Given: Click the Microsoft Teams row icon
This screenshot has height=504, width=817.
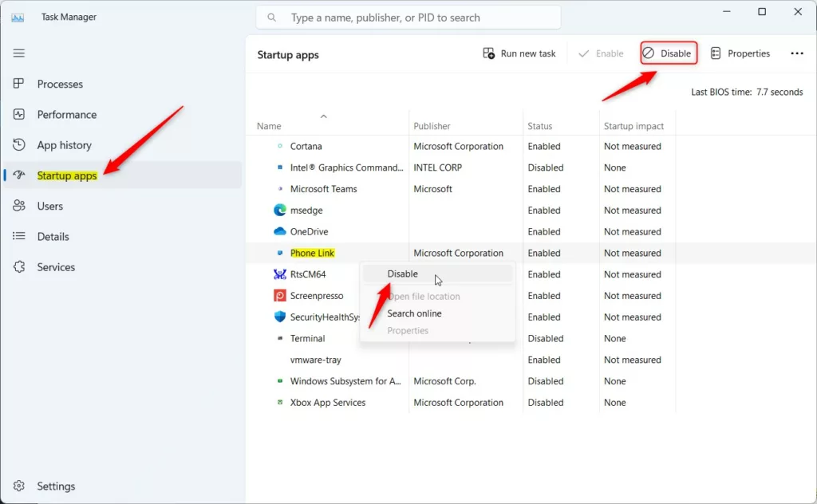Looking at the screenshot, I should 280,188.
